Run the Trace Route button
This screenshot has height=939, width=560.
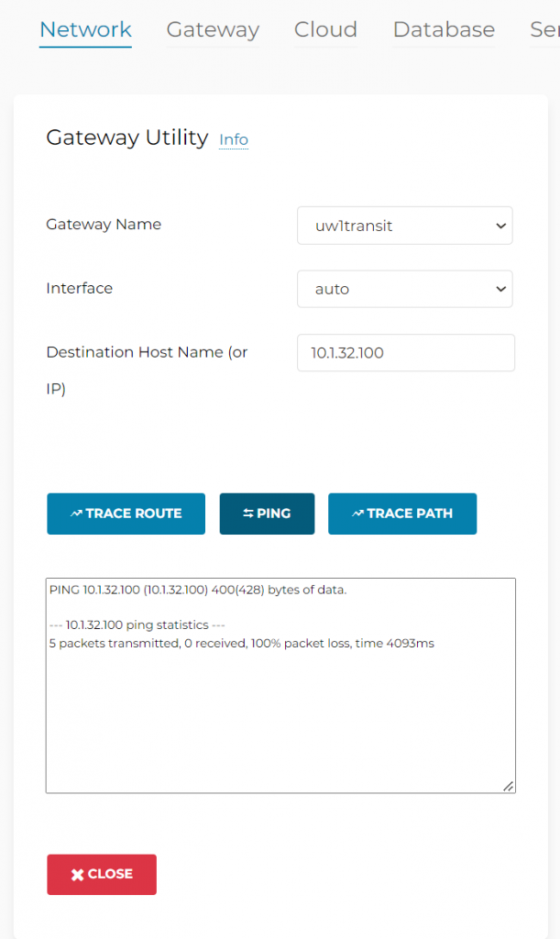(126, 514)
